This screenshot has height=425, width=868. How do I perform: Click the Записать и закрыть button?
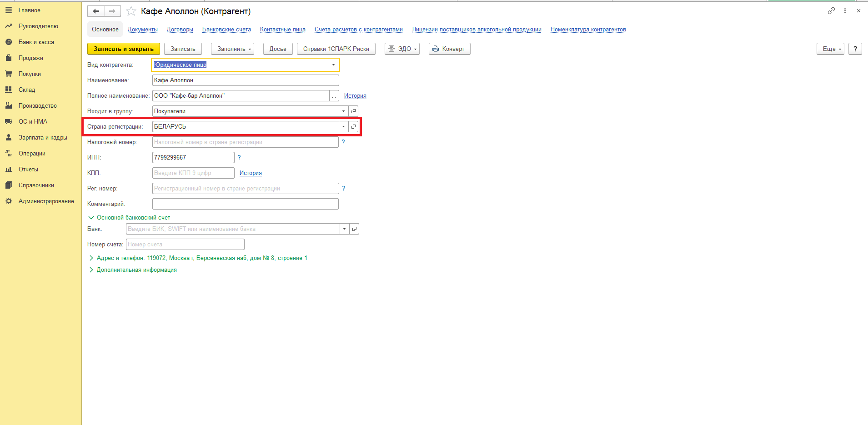point(124,49)
